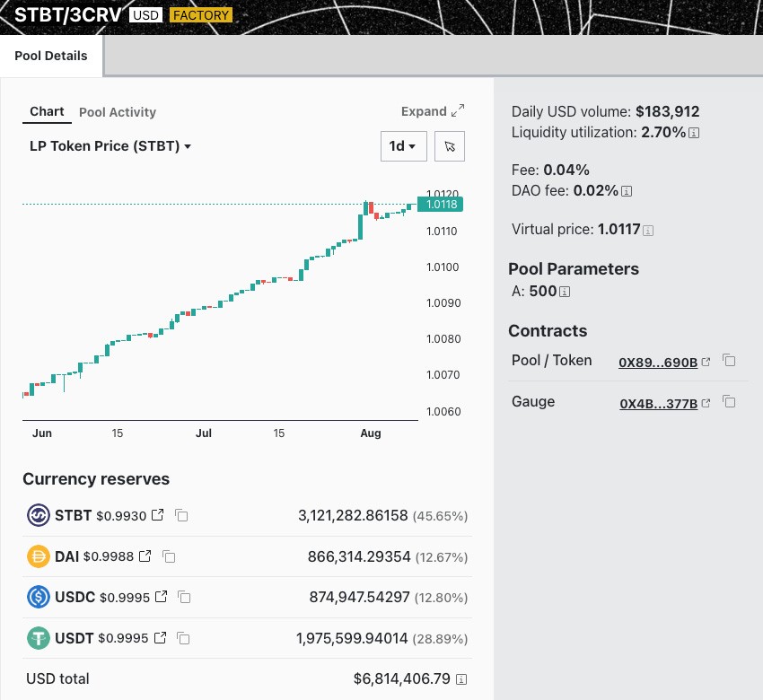Open Pool contract 0X89...690B link
The height and width of the screenshot is (700, 763).
pyautogui.click(x=658, y=363)
